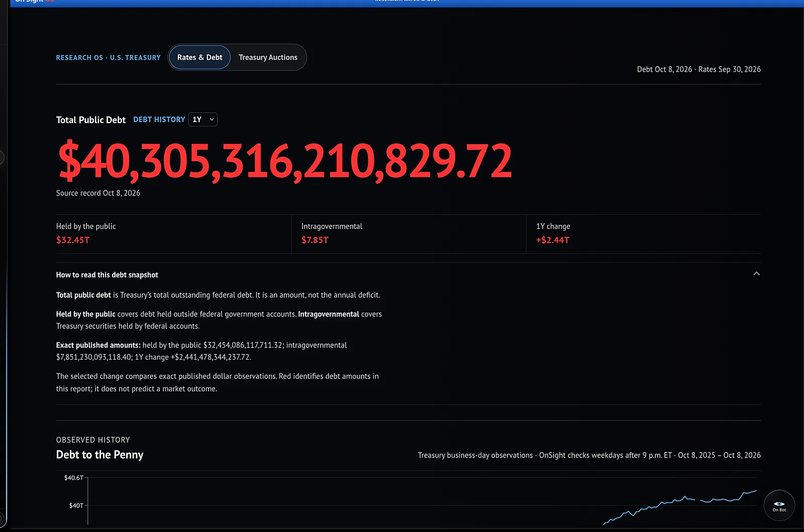Select the Rates & Debt tab

tap(199, 57)
